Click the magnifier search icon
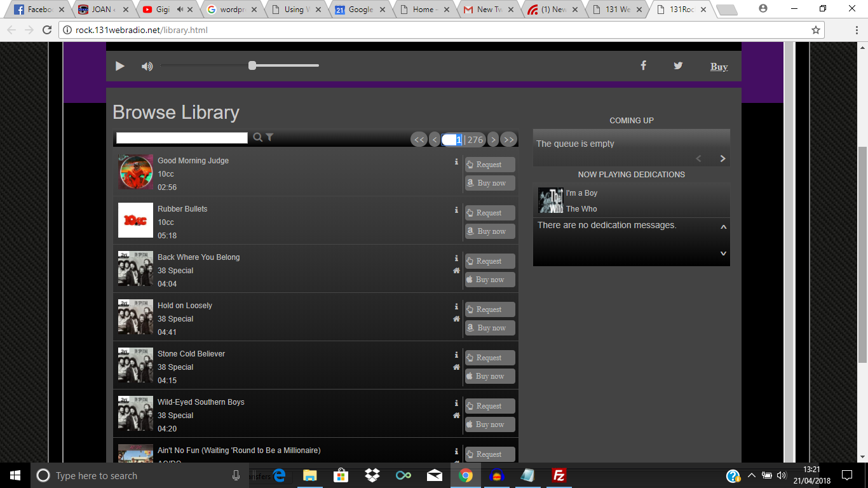Viewport: 868px width, 488px height. click(258, 137)
